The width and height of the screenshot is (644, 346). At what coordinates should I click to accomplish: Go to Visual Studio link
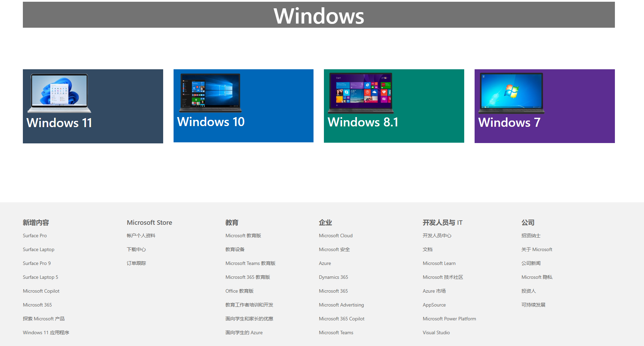pyautogui.click(x=436, y=332)
